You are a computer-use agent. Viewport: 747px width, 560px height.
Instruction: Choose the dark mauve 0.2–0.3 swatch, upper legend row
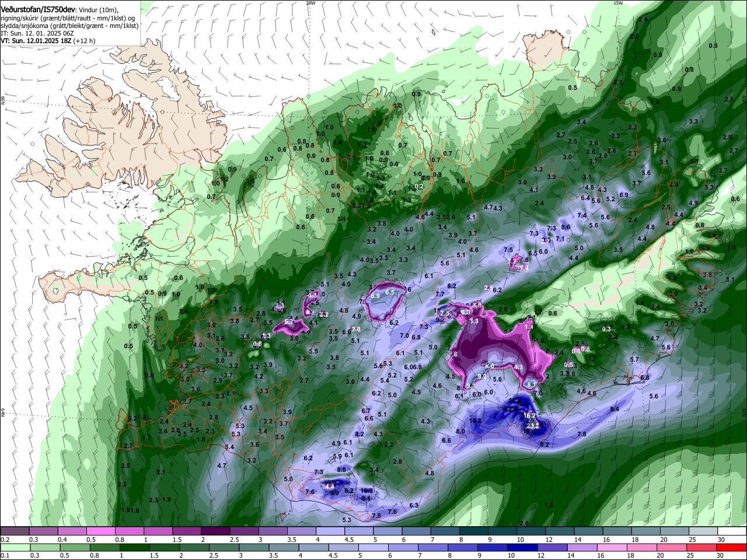coord(15,531)
